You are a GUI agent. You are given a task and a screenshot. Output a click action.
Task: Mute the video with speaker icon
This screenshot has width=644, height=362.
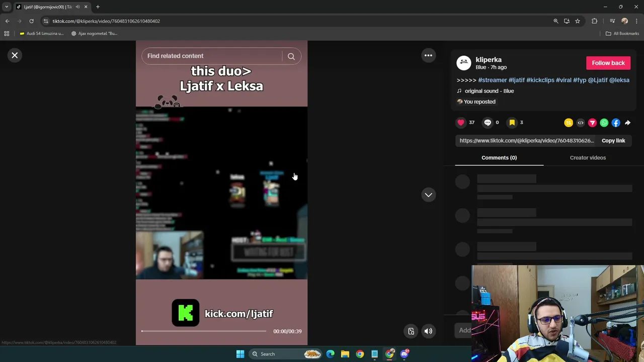428,331
